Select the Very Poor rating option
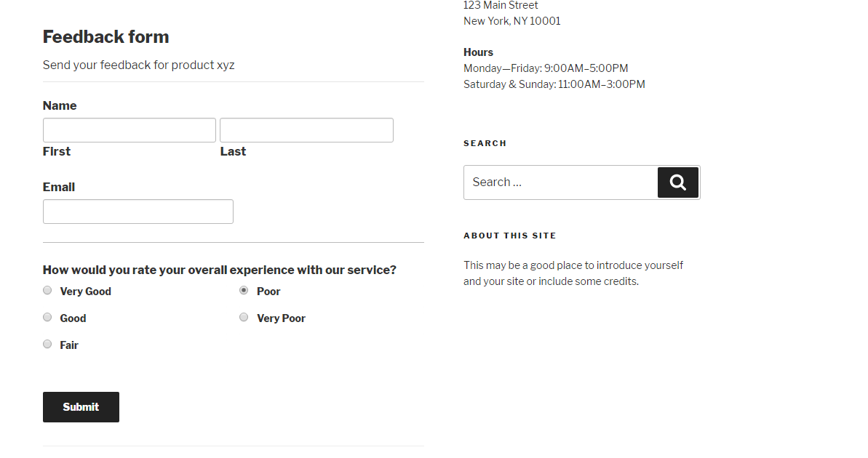Image resolution: width=868 pixels, height=458 pixels. point(244,316)
